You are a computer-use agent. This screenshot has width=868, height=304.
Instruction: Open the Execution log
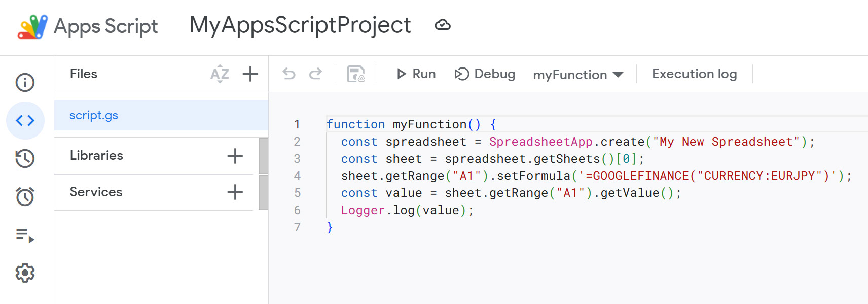(x=694, y=74)
